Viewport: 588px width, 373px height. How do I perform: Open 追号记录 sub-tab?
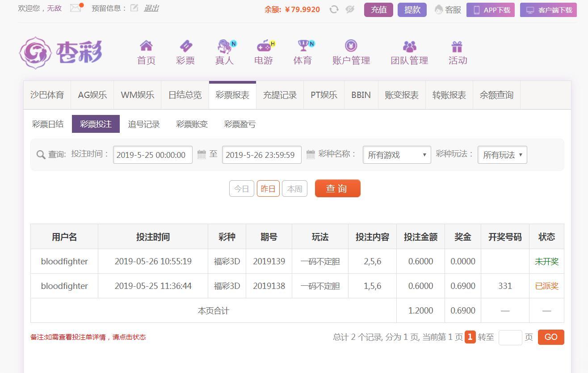coord(144,124)
